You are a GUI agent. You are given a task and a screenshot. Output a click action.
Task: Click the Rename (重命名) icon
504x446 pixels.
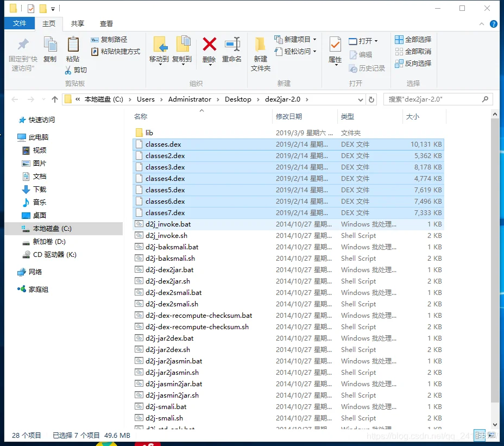point(232,45)
